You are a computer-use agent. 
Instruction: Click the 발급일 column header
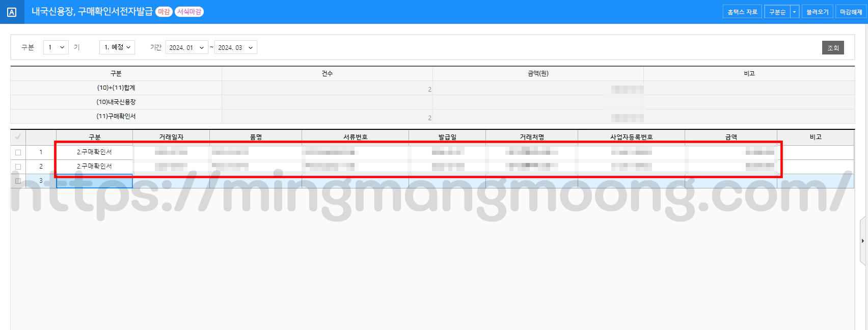point(447,137)
